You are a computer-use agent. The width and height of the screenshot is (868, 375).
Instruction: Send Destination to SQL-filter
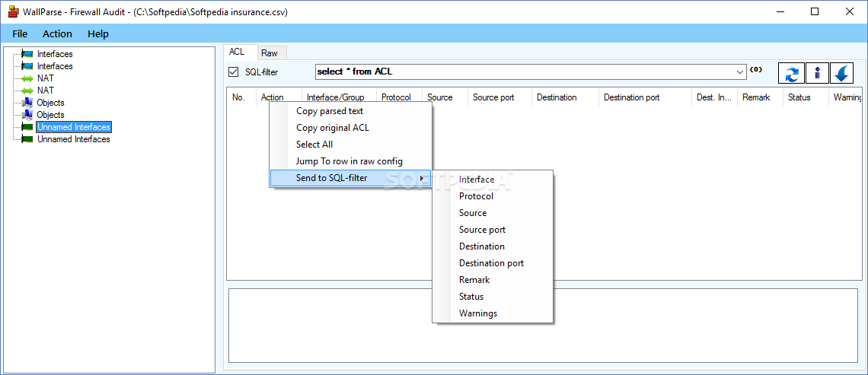[493, 246]
